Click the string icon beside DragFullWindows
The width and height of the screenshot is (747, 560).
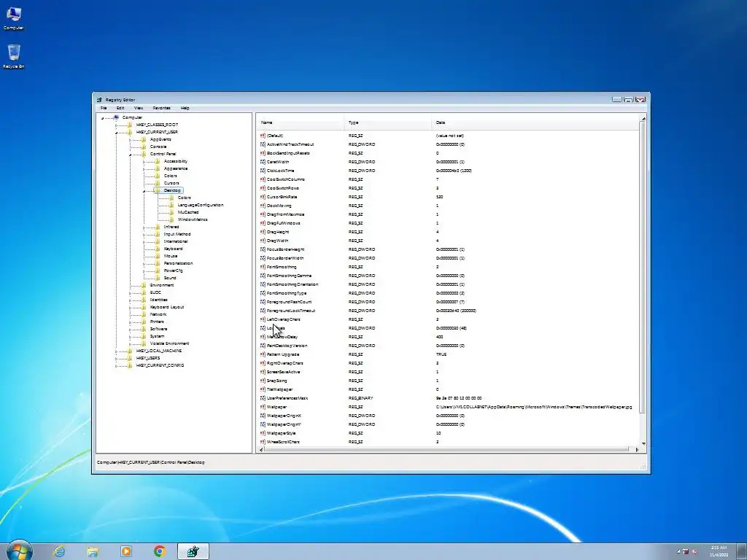263,223
